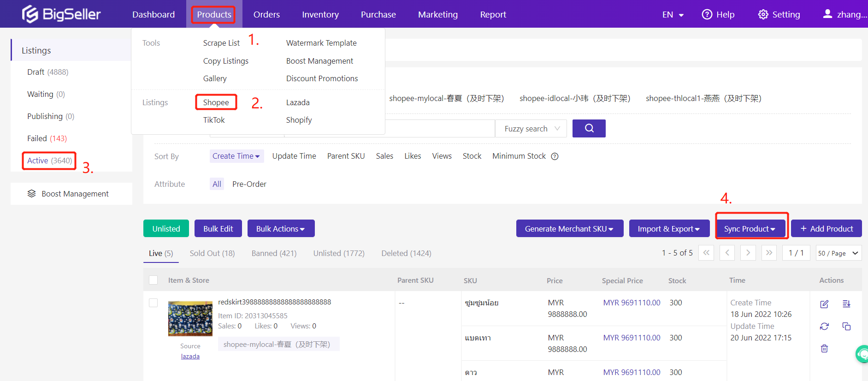Open Create Time sort dropdown
This screenshot has height=381, width=868.
pyautogui.click(x=236, y=156)
